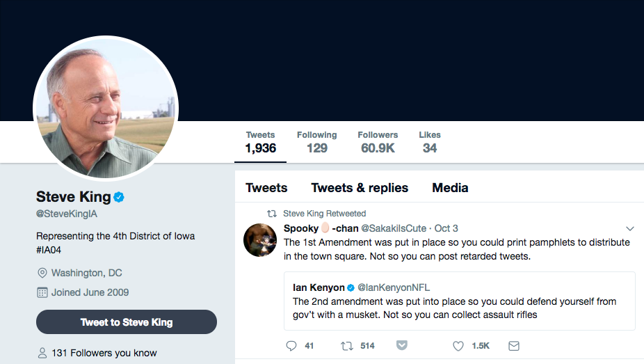Click the calendar icon beside Joined June 2009
The width and height of the screenshot is (644, 364).
point(42,292)
